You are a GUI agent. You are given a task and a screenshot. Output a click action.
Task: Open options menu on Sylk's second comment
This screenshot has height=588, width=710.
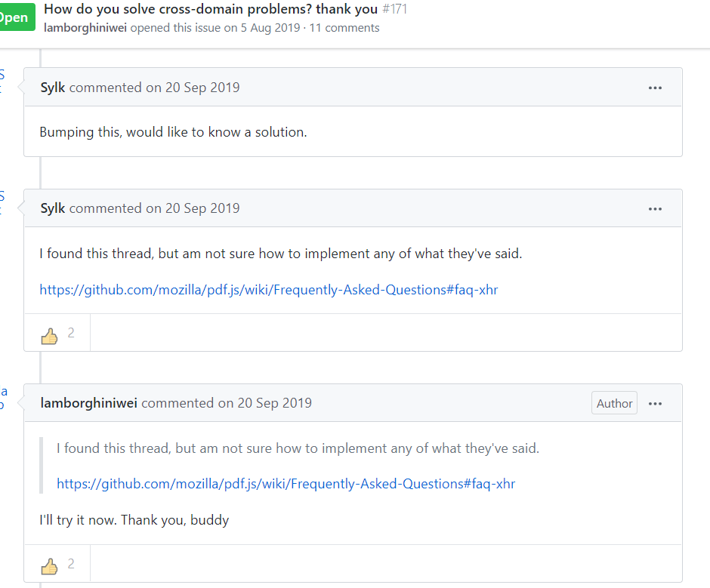[655, 208]
